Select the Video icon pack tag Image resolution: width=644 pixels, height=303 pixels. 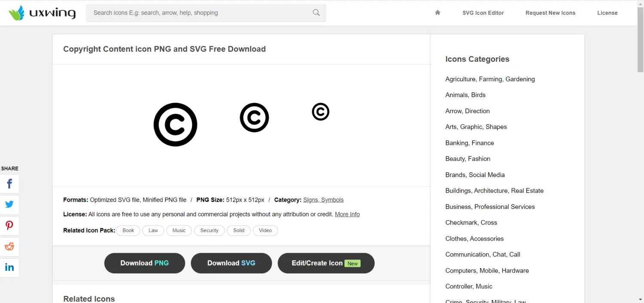pos(265,230)
